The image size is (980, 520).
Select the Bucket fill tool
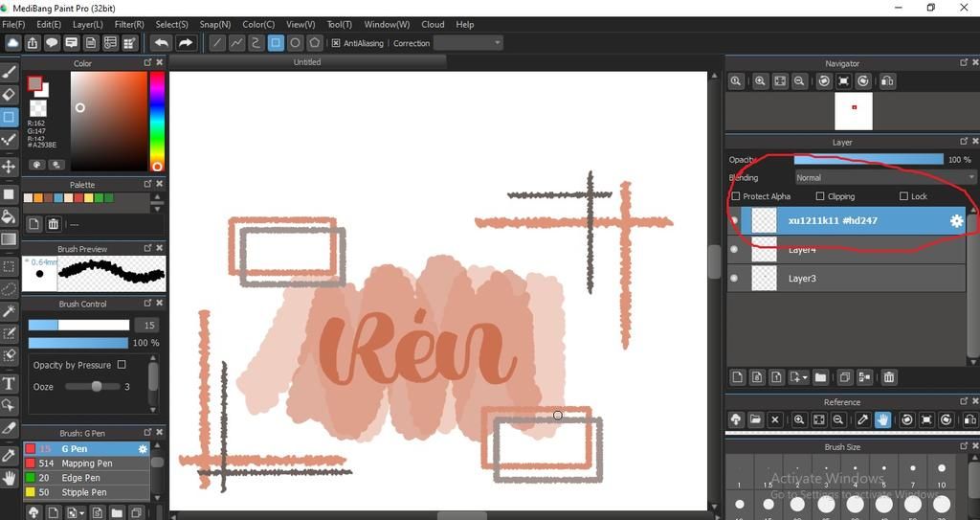pyautogui.click(x=9, y=216)
